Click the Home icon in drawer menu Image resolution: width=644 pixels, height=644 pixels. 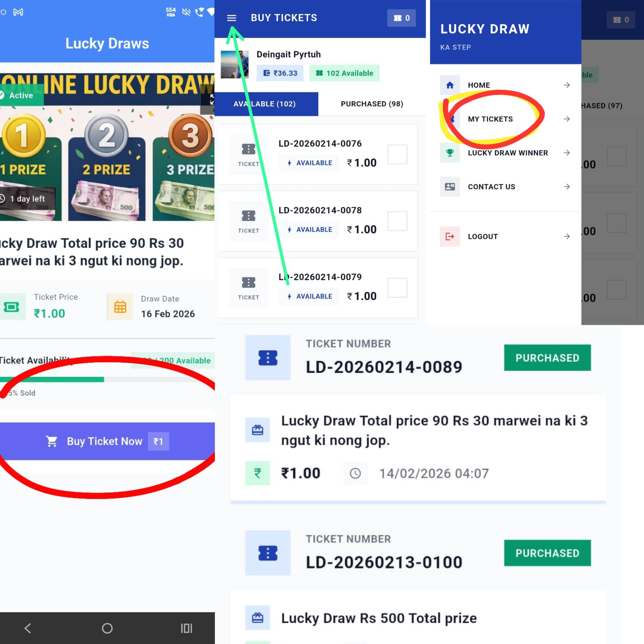[450, 85]
